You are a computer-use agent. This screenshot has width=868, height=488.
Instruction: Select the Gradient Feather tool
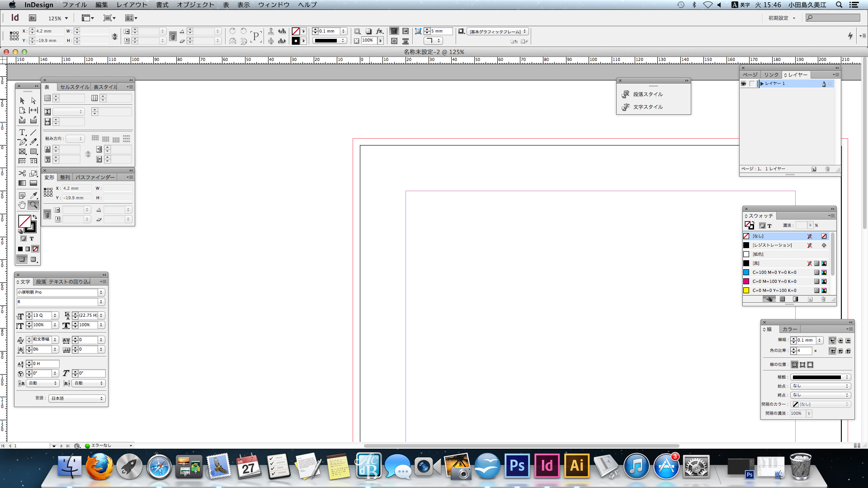click(33, 183)
